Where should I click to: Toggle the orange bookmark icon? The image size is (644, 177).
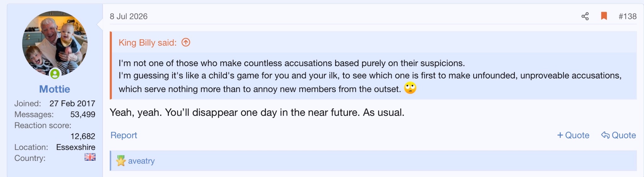coord(604,16)
